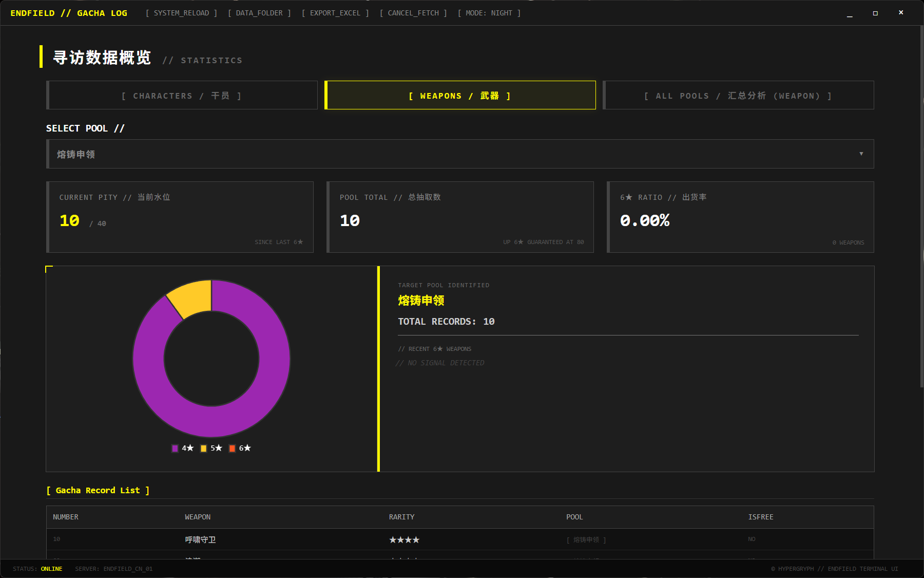Toggle the 6★ orange legend swatch
924x578 pixels.
[x=232, y=449]
